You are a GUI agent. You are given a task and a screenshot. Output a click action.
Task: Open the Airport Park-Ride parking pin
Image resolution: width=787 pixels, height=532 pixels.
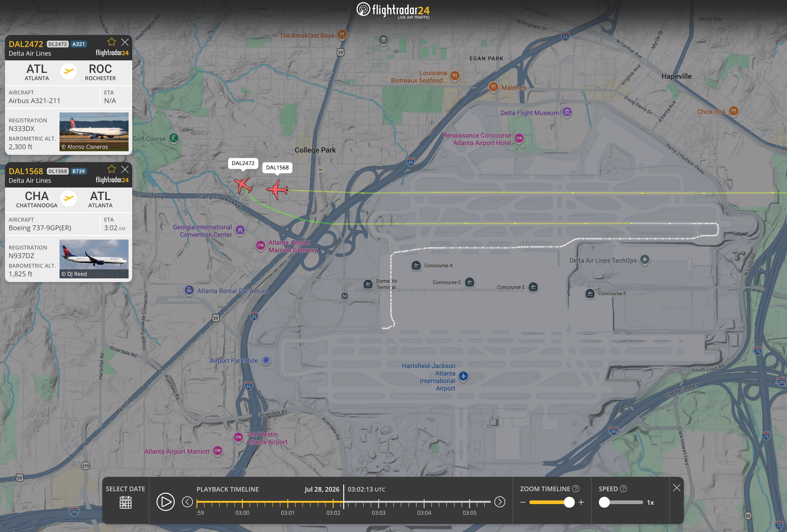pos(266,361)
